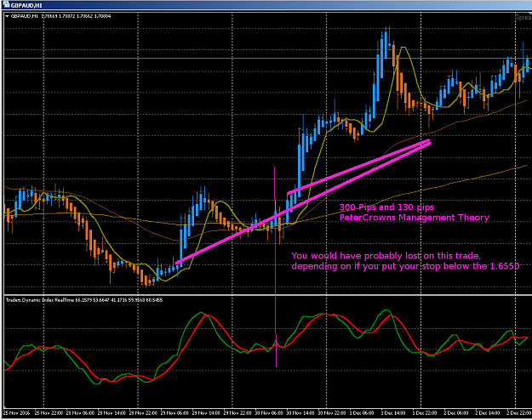The image size is (532, 420).
Task: Select the GBPAUD,H1 symbol label inside the chart
Action: [25, 16]
